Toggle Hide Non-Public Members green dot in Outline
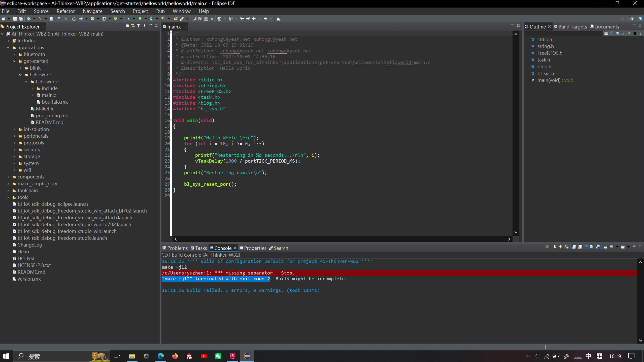The width and height of the screenshot is (644, 362). [x=629, y=33]
